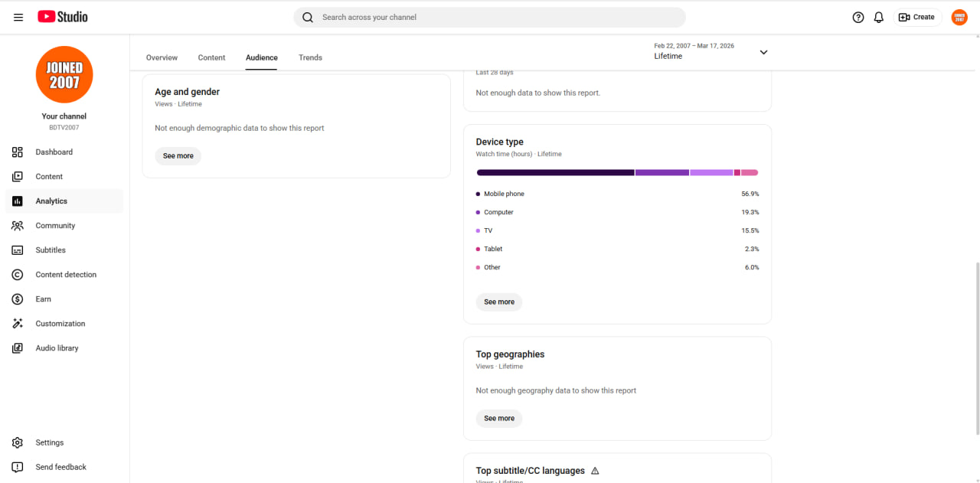Click the Send feedback icon
The width and height of the screenshot is (980, 483).
pyautogui.click(x=18, y=467)
